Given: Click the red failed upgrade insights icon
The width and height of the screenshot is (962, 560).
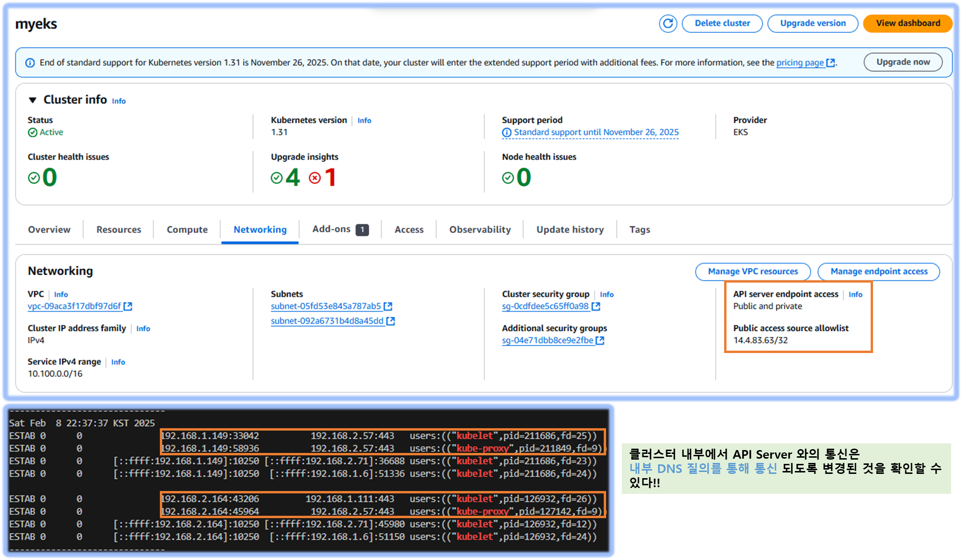Looking at the screenshot, I should coord(314,178).
